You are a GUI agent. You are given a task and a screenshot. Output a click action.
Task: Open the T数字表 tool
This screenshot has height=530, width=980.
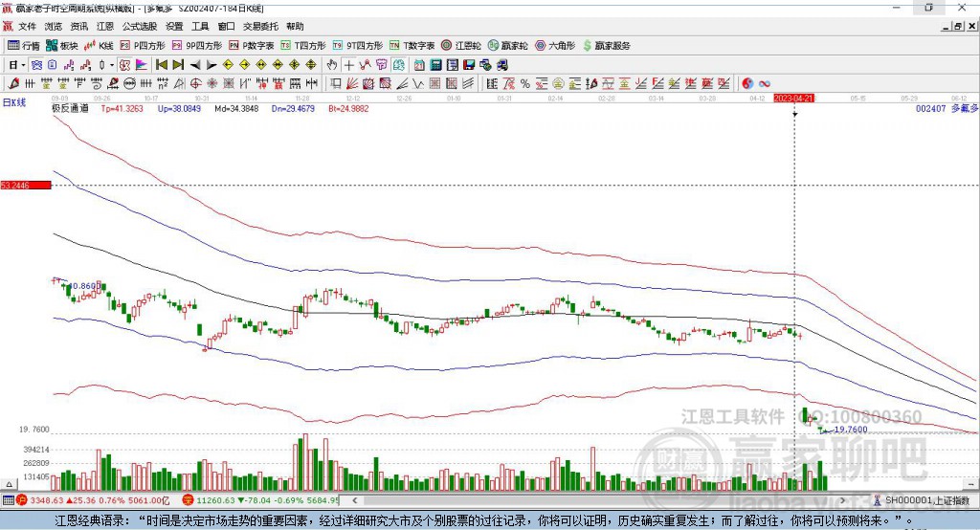coord(412,46)
